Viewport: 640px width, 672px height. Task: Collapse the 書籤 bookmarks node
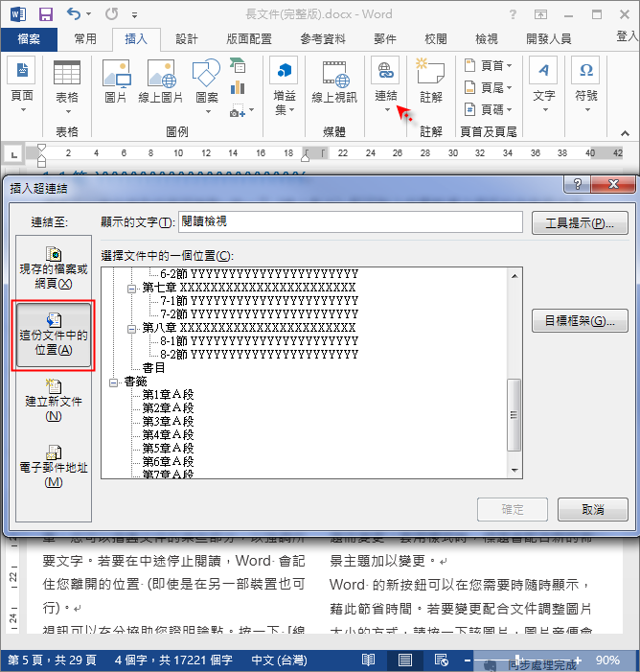(x=113, y=382)
